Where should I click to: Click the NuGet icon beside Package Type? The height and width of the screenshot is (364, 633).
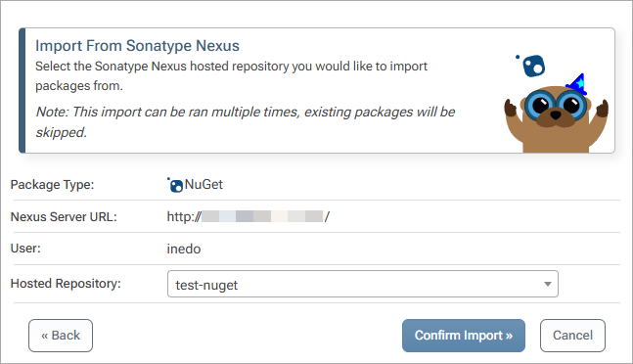click(x=175, y=185)
